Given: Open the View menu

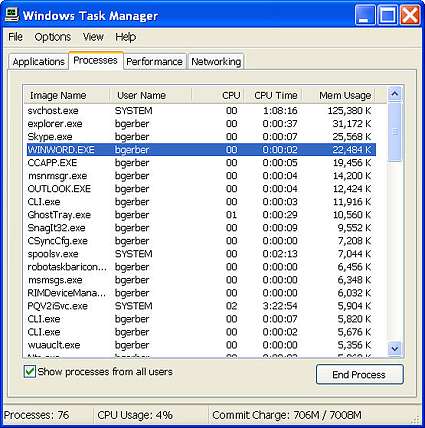Looking at the screenshot, I should (x=93, y=37).
